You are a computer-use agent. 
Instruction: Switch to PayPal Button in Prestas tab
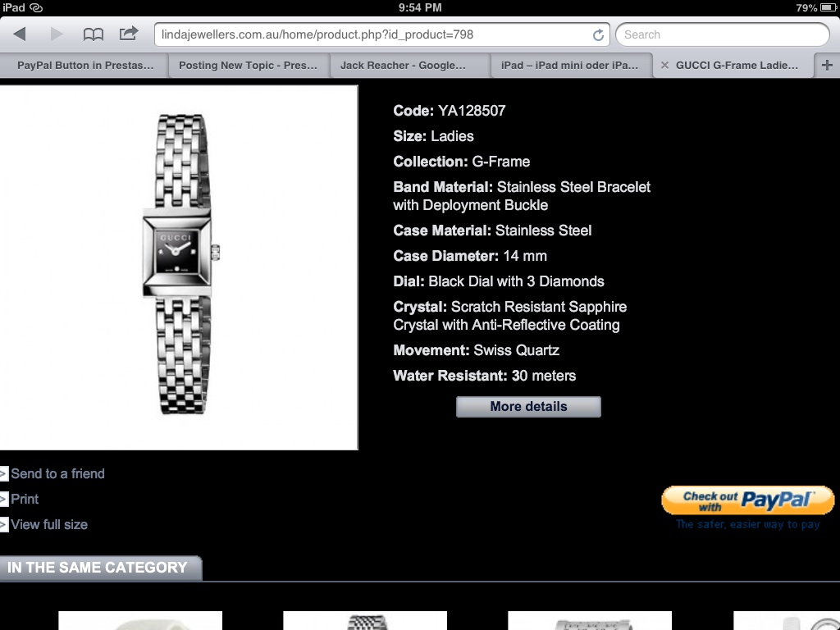pos(84,66)
